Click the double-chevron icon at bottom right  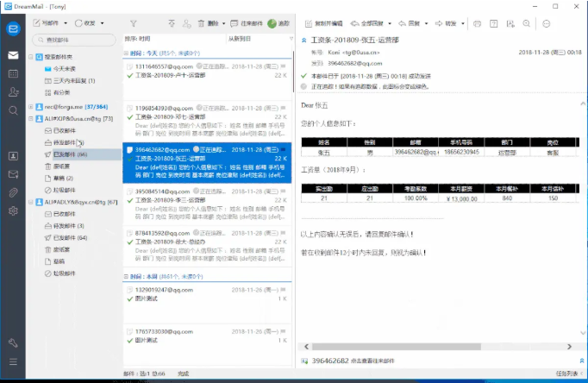pos(582,361)
